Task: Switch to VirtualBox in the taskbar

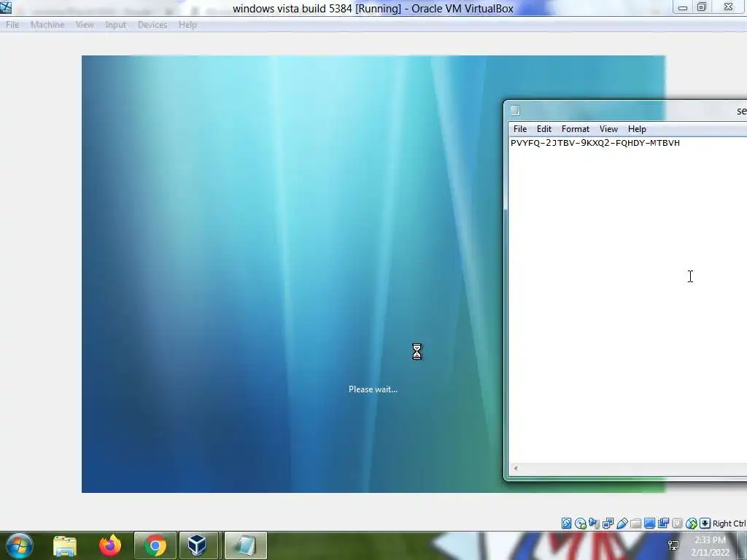Action: click(197, 545)
